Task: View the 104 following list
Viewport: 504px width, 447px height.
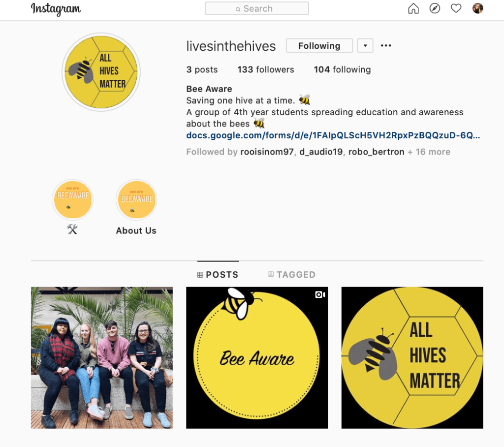Action: (343, 69)
